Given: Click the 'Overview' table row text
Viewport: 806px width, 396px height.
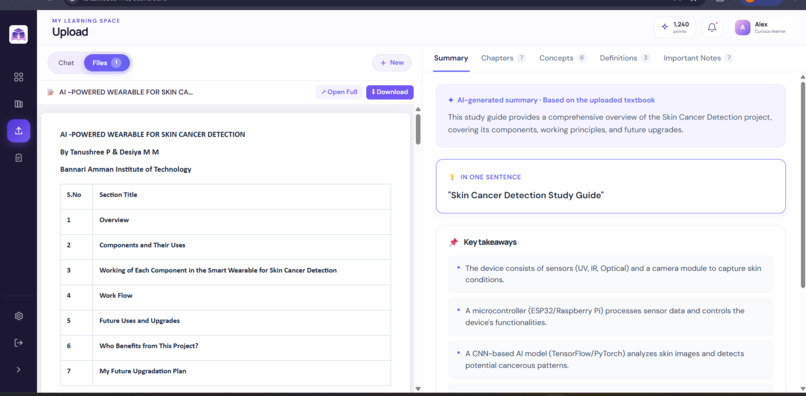Looking at the screenshot, I should tap(114, 220).
